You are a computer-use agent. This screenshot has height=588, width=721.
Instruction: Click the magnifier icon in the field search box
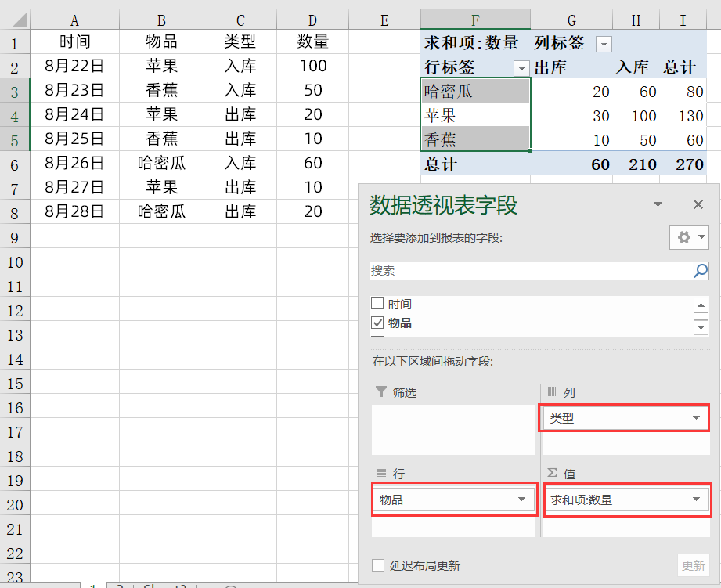click(701, 271)
